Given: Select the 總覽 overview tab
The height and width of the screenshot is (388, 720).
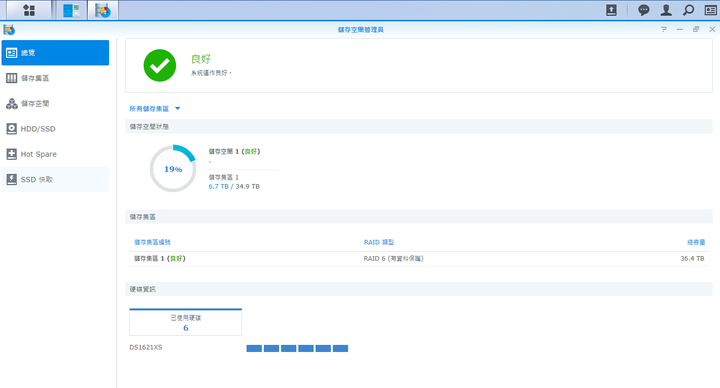Looking at the screenshot, I should (55, 53).
